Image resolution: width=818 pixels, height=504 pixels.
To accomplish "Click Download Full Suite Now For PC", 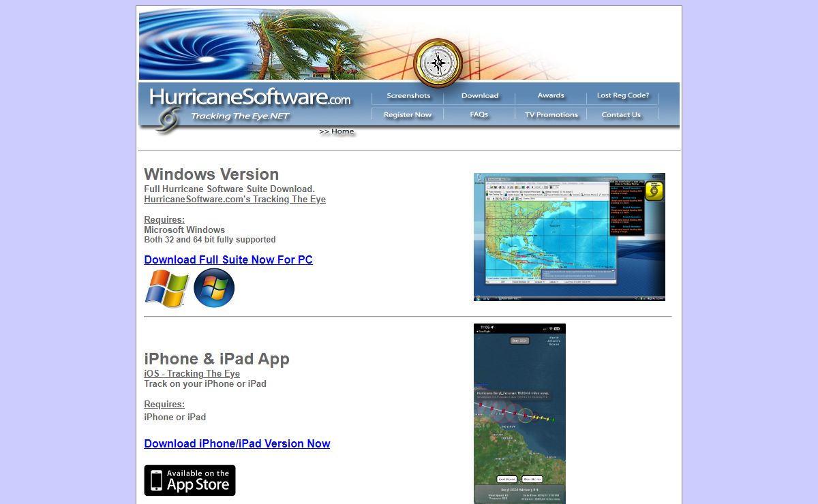I will pos(228,259).
